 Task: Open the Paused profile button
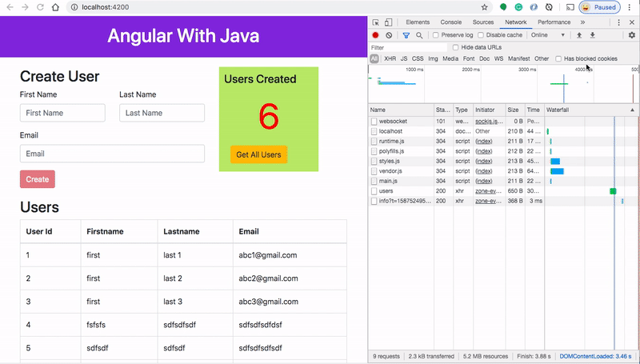599,7
